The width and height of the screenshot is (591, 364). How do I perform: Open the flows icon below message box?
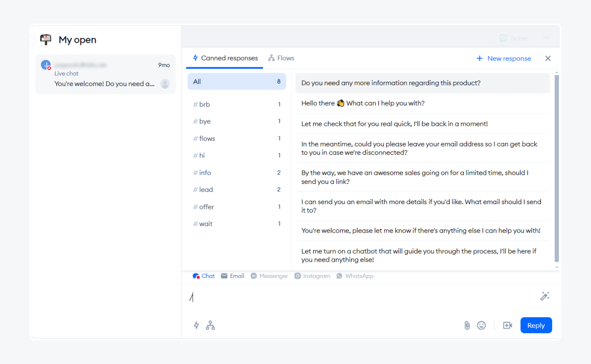[x=210, y=325]
